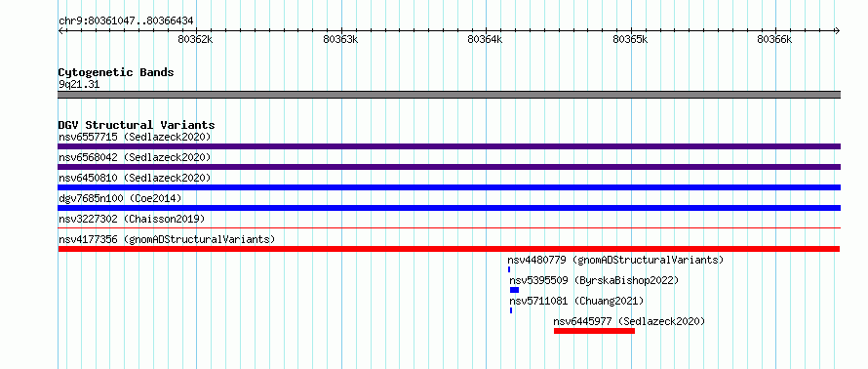
Task: Click the 80364k ruler tick label
Action: [486, 40]
